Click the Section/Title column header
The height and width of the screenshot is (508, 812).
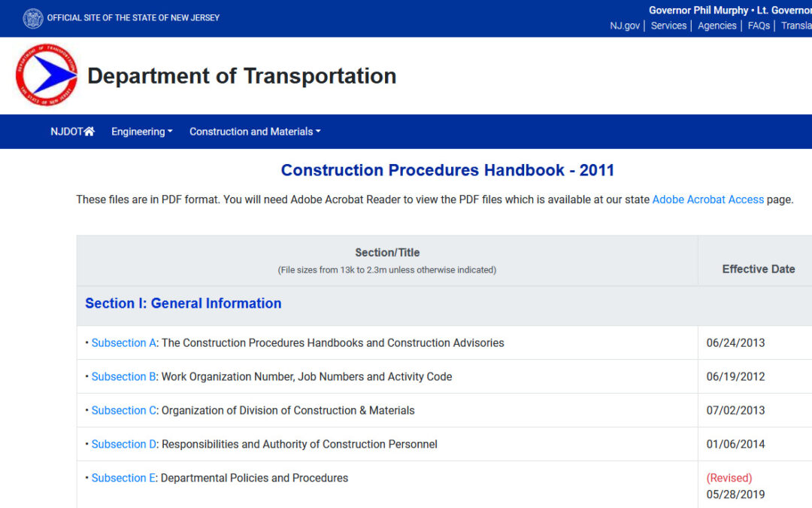[387, 253]
